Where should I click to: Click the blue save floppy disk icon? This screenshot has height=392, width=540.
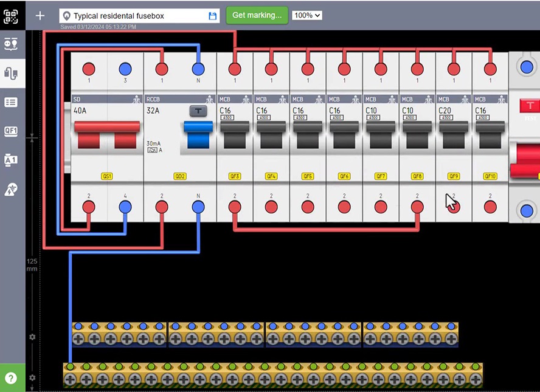click(213, 16)
